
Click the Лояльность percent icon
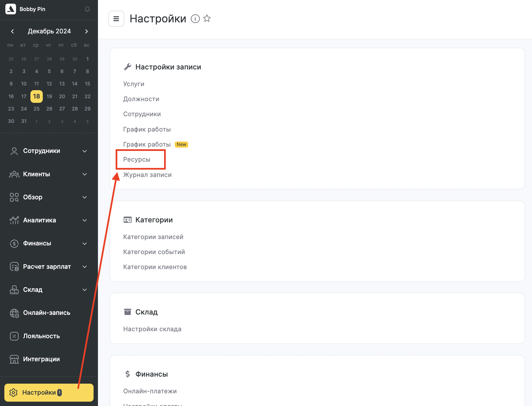[14, 336]
